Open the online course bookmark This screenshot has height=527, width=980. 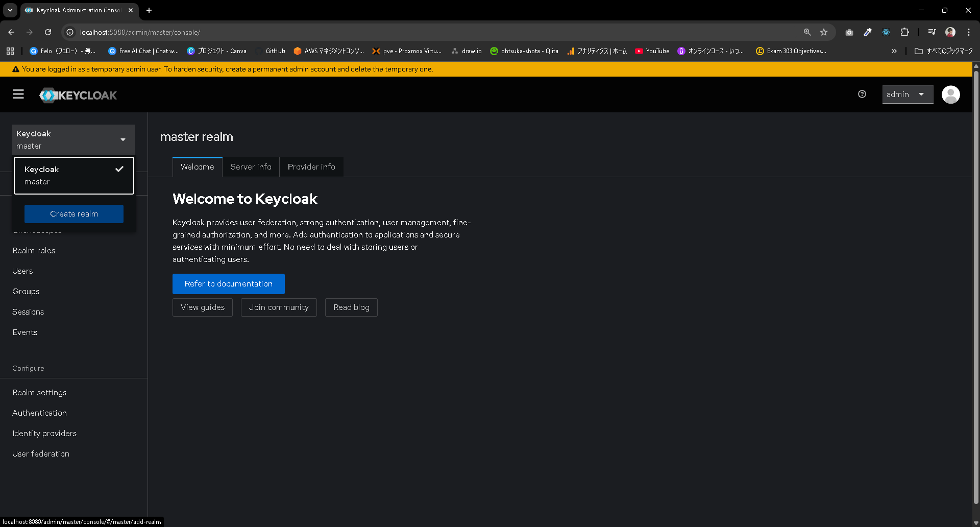(710, 51)
